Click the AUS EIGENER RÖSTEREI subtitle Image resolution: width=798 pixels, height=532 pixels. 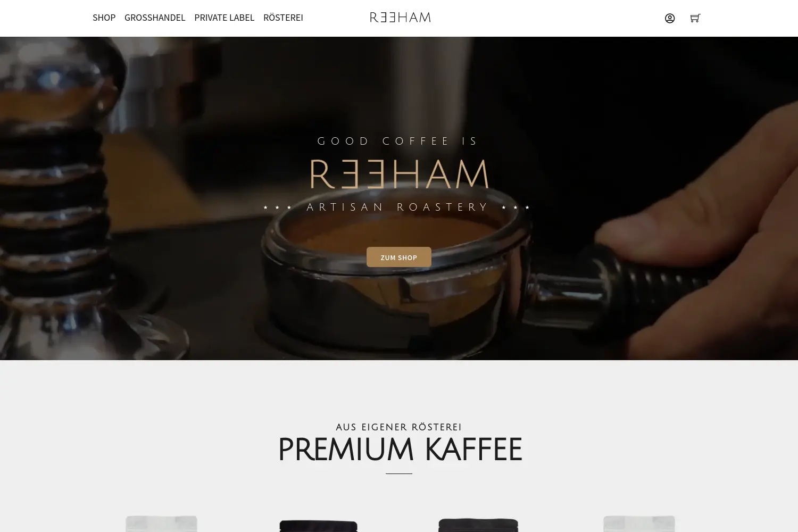[x=398, y=427]
